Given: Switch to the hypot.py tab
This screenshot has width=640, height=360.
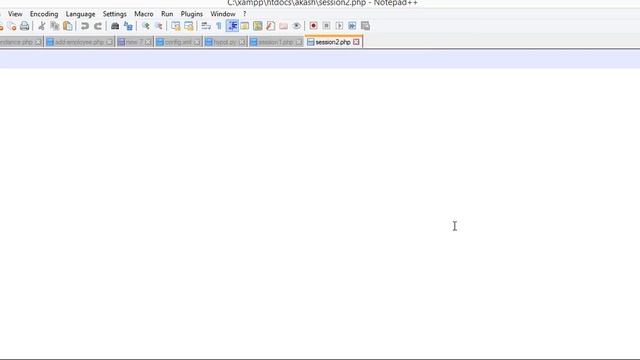Looking at the screenshot, I should [224, 42].
